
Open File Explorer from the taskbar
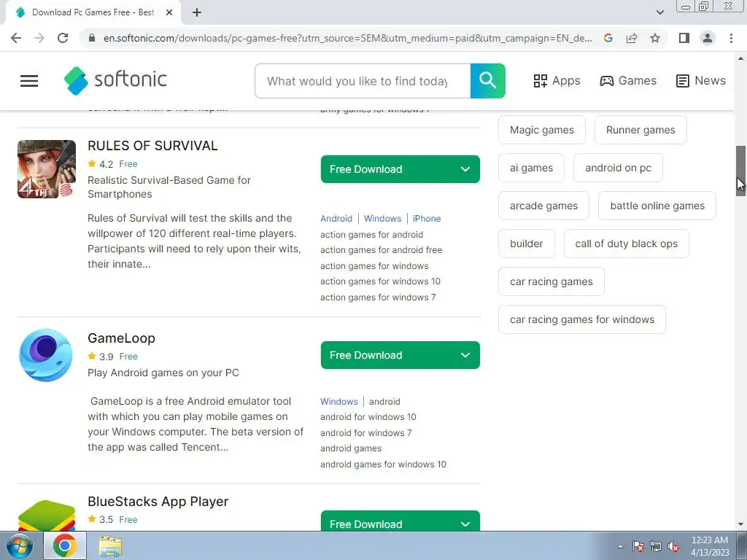tap(110, 546)
